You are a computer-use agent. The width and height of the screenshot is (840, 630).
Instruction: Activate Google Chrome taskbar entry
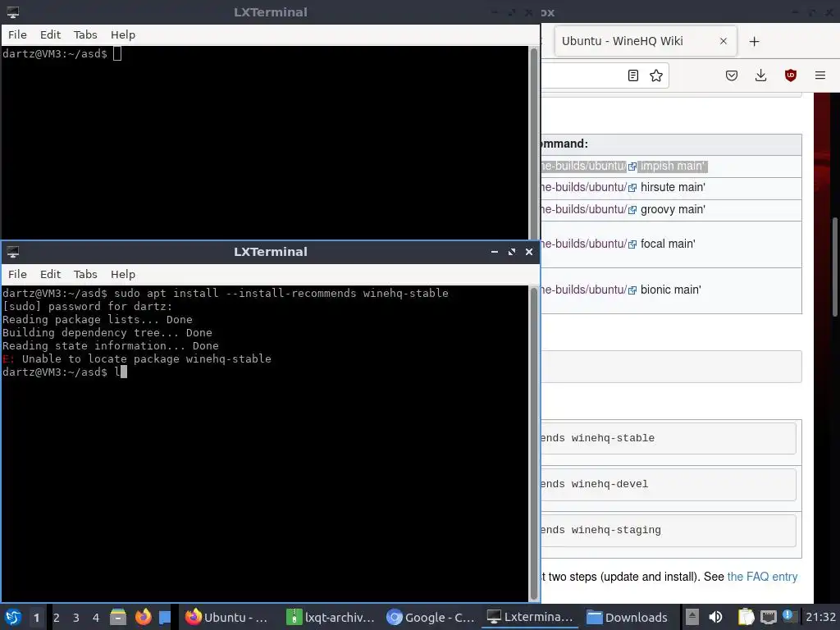pyautogui.click(x=431, y=617)
